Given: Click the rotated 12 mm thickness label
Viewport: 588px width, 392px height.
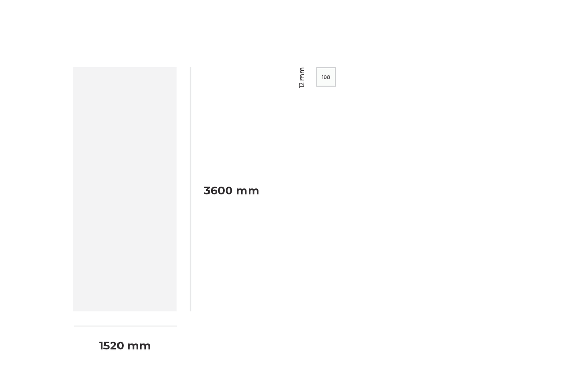Looking at the screenshot, I should pos(302,77).
